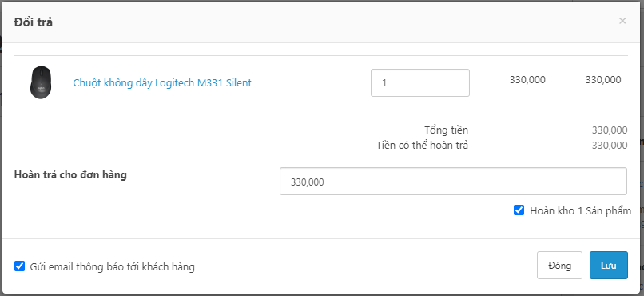Toggle Gửi email thông báo tới khách hàng checkbox
The image size is (644, 296).
pyautogui.click(x=19, y=266)
